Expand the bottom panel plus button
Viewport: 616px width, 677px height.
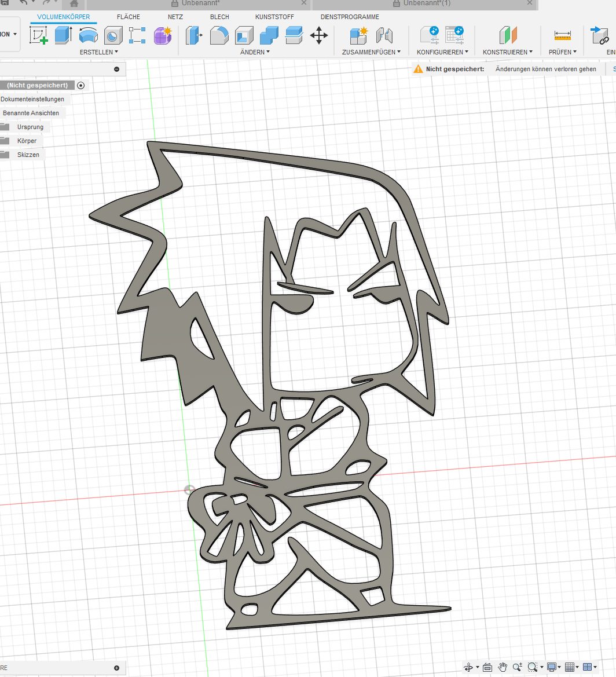116,668
